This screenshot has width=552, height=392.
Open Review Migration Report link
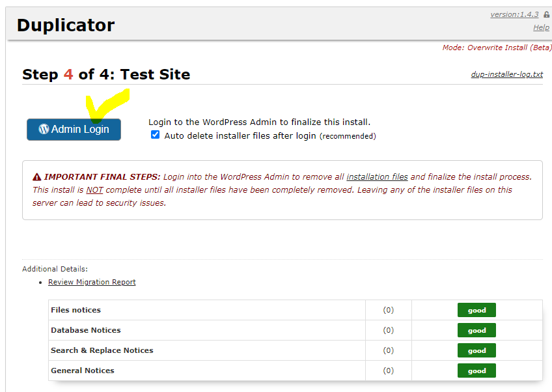coord(92,282)
